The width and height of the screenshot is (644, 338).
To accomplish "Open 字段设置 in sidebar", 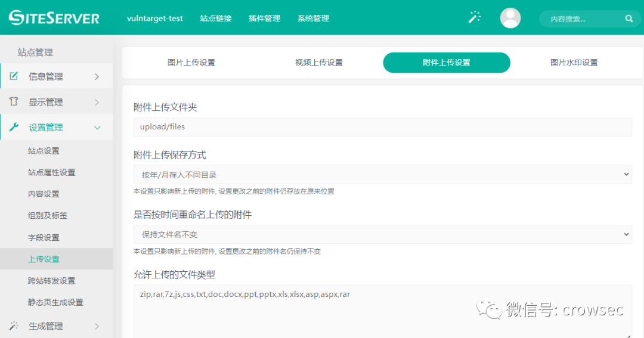I will pos(44,237).
